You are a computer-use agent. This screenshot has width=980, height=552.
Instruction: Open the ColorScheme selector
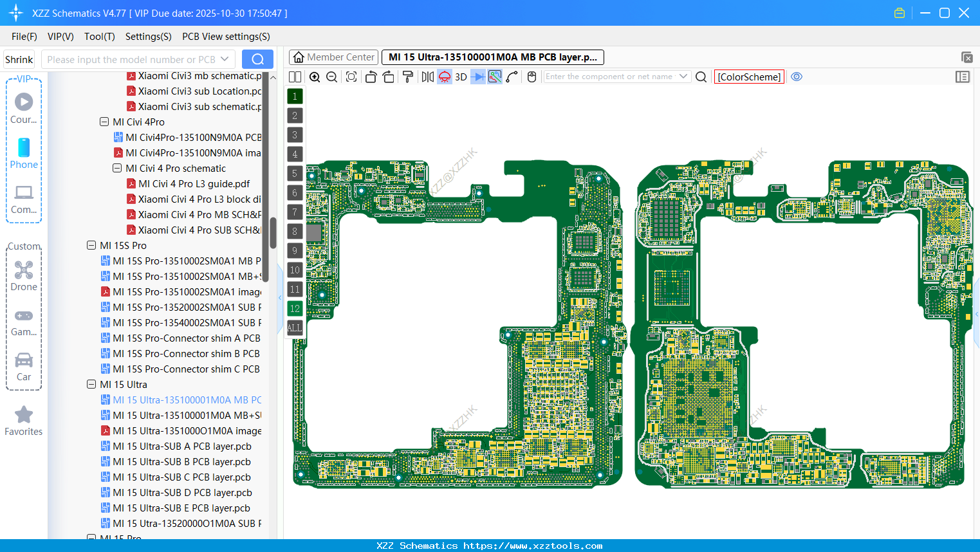coord(749,77)
